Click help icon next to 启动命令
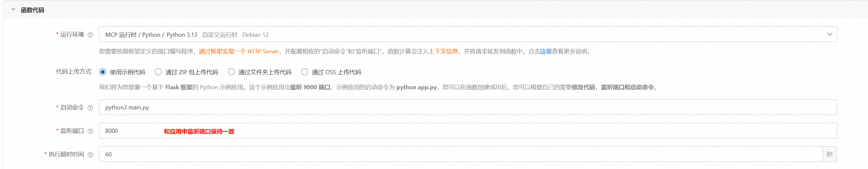 click(x=90, y=108)
